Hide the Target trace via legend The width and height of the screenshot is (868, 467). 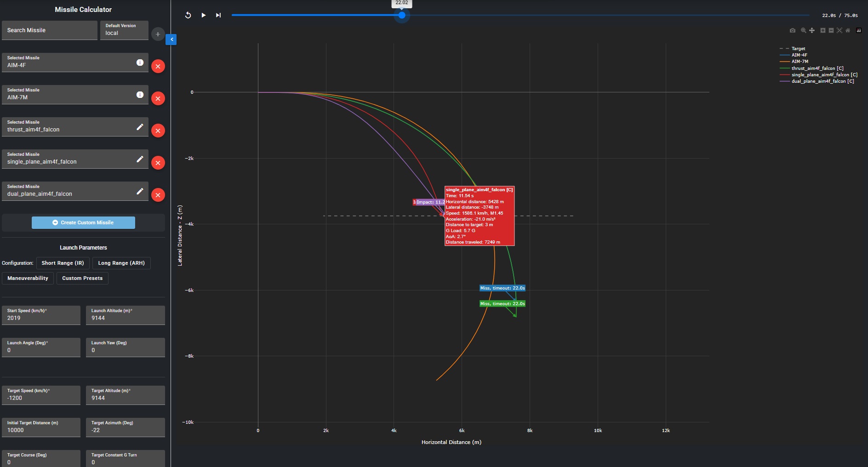[798, 49]
